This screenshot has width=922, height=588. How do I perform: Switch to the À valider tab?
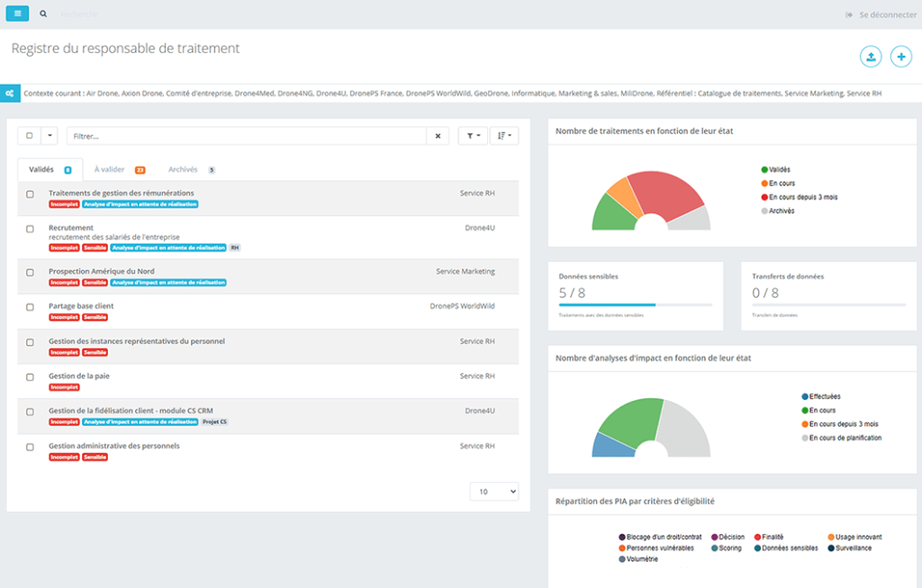pos(111,169)
